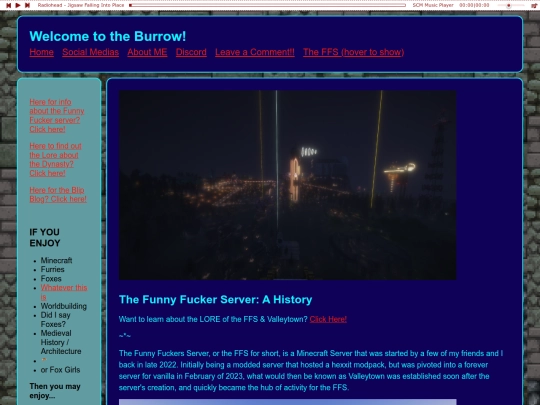Play the Radiohead track

point(18,5)
